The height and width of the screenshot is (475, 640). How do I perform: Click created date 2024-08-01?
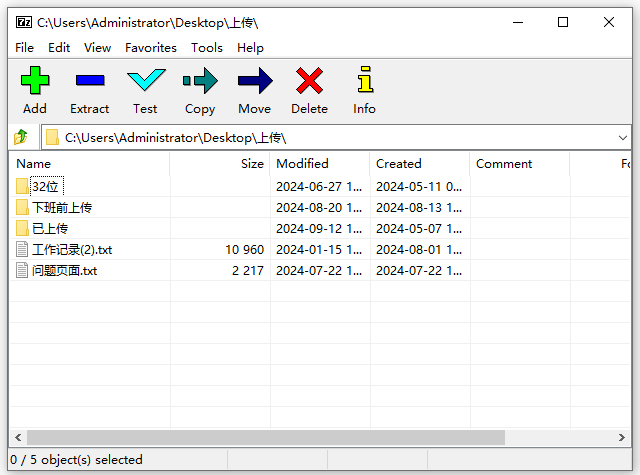click(x=419, y=250)
